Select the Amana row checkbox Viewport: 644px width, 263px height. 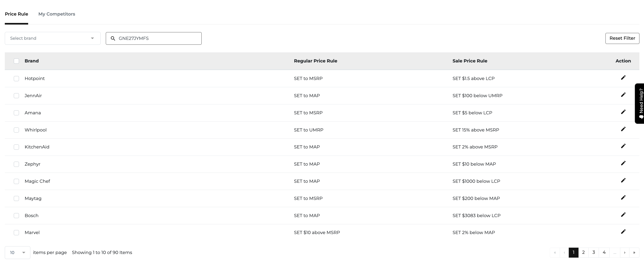point(16,113)
